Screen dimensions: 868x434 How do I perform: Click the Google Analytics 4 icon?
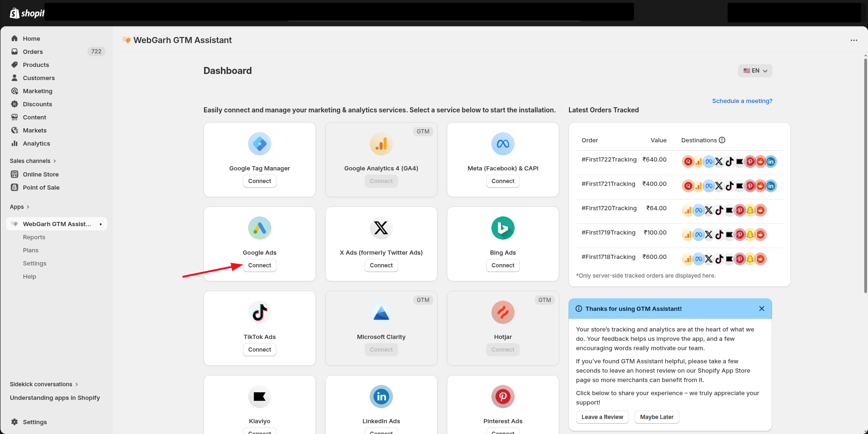[381, 144]
